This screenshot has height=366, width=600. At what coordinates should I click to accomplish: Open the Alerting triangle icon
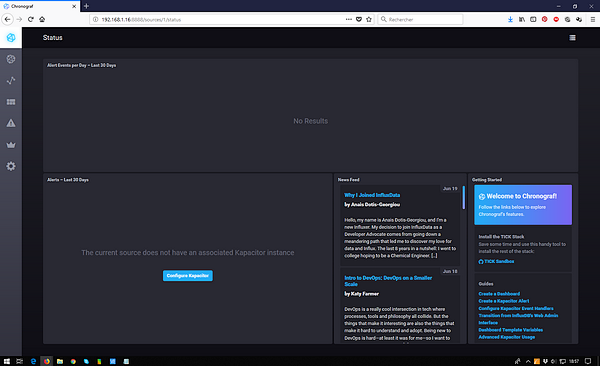pos(11,123)
